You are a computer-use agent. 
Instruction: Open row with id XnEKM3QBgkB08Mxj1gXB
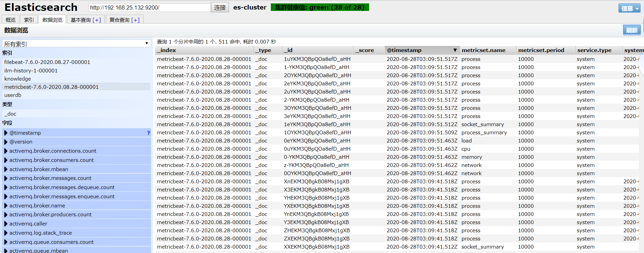pyautogui.click(x=317, y=182)
